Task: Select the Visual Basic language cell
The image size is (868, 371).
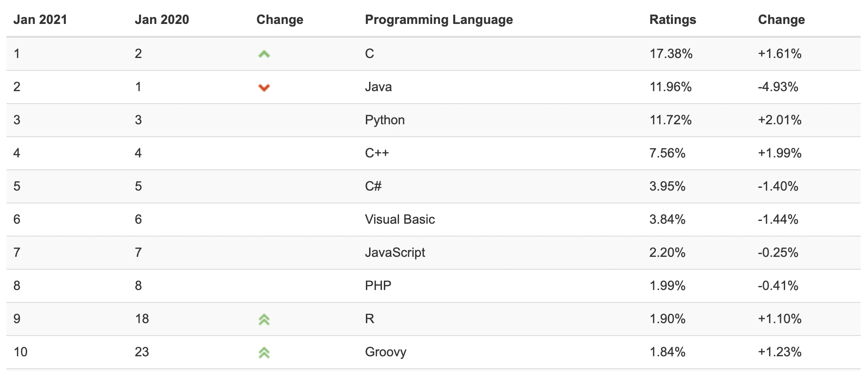Action: pos(399,219)
